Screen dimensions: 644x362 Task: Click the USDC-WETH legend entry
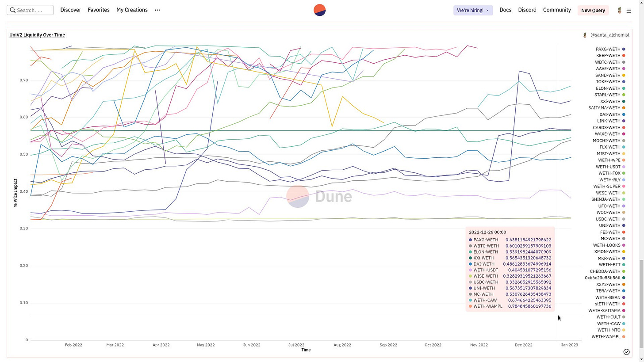[610, 219]
